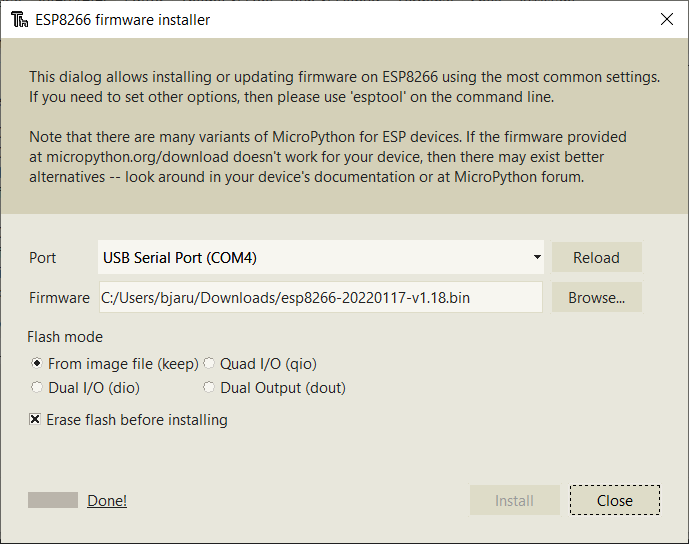689x544 pixels.
Task: Open the Done! status link
Action: point(107,500)
